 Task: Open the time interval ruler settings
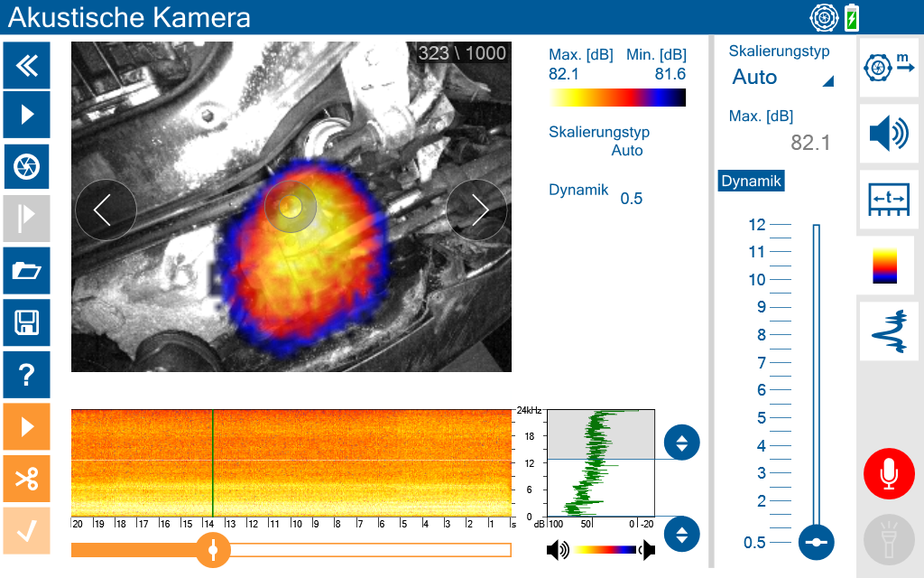coord(888,200)
